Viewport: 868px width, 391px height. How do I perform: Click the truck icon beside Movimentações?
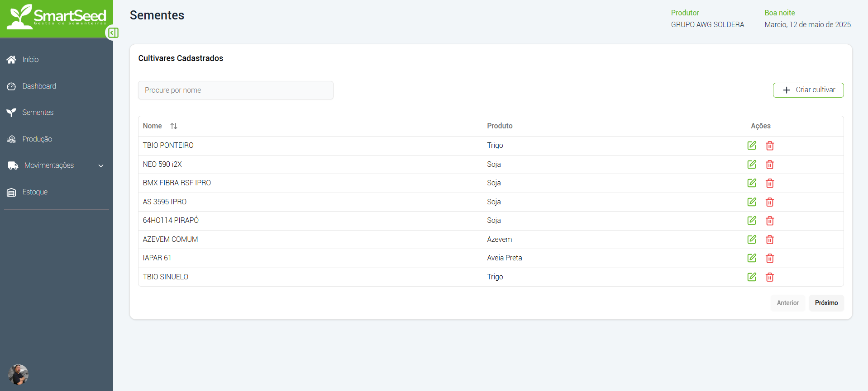(13, 165)
